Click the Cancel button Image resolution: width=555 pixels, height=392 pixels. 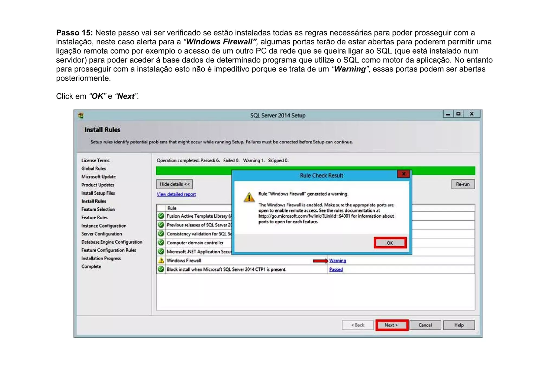(x=425, y=325)
